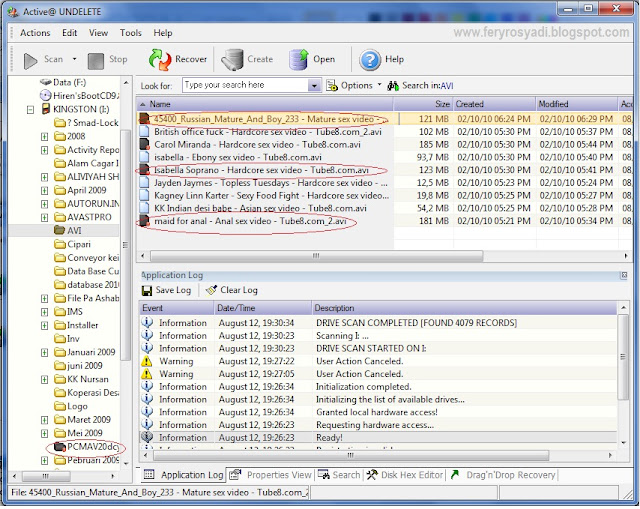Viewport: 640px width, 509px height.
Task: Sort file list by Created column
Action: [494, 104]
